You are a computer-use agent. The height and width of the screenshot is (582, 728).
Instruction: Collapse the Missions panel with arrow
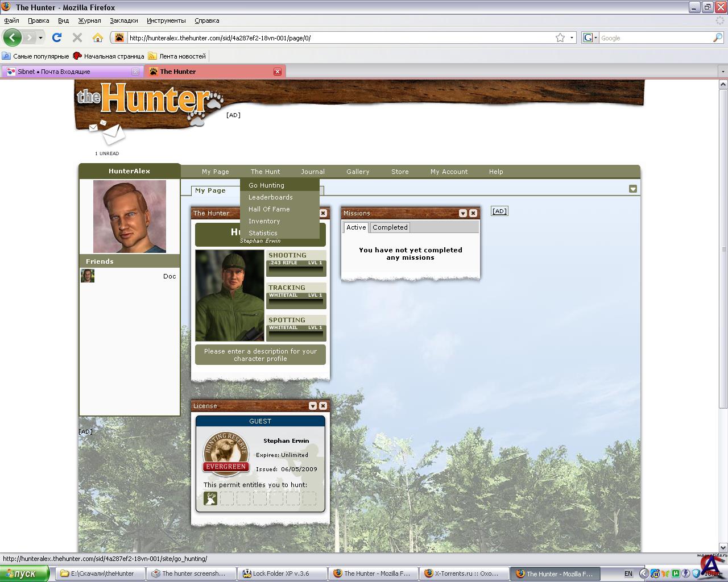click(x=463, y=213)
